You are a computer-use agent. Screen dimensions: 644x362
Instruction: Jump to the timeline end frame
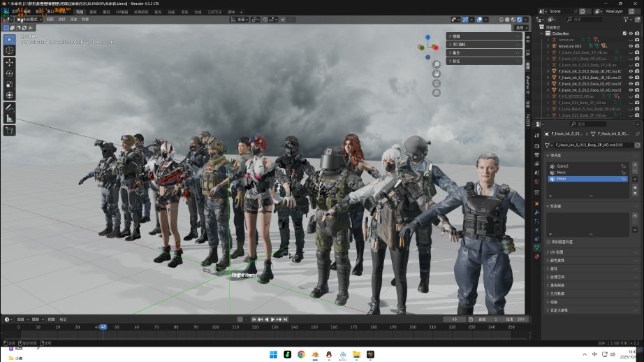pos(285,319)
